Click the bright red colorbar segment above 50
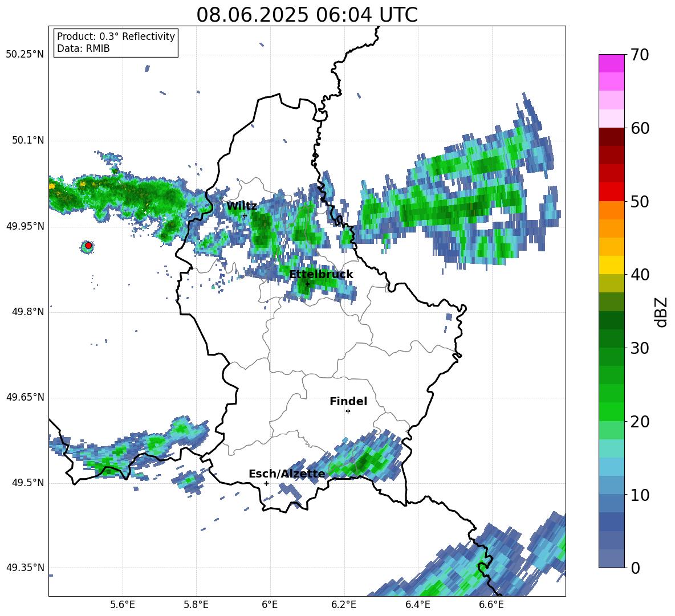 click(611, 192)
